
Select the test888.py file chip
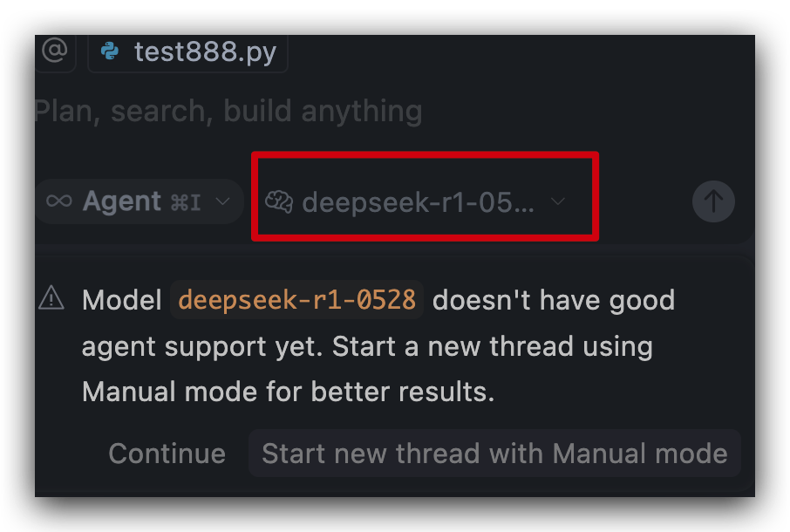(x=188, y=51)
